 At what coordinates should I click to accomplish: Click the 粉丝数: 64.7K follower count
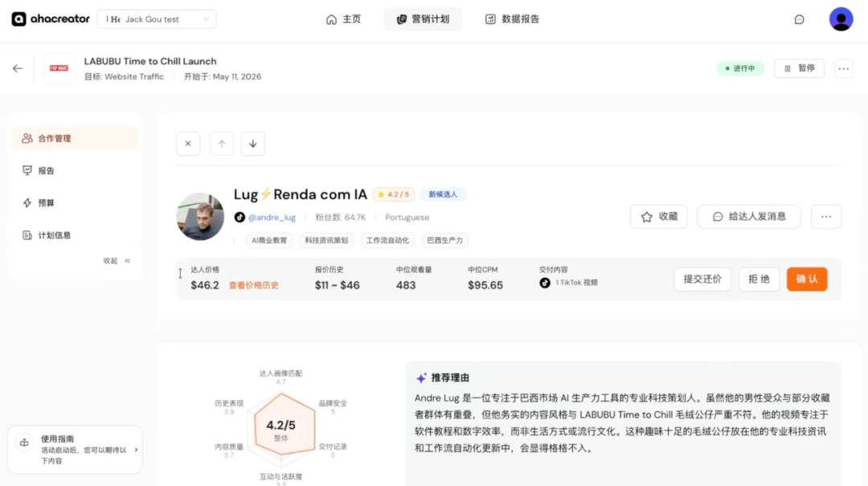(341, 218)
